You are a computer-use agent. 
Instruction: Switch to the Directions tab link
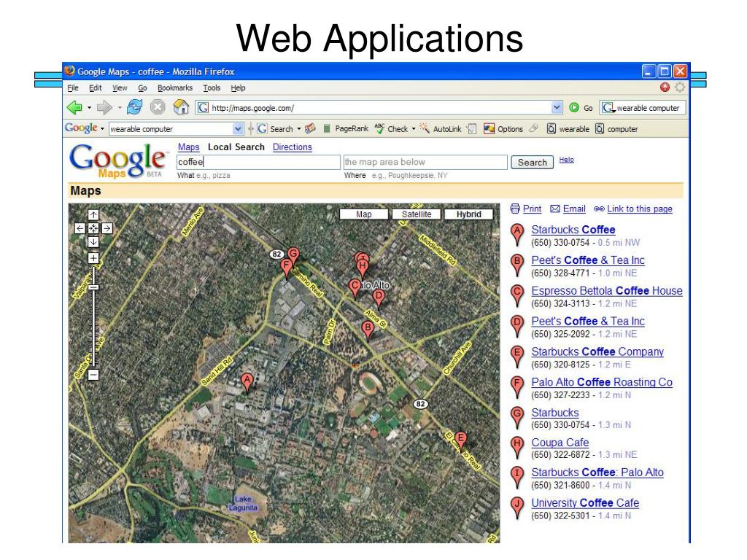tap(292, 147)
